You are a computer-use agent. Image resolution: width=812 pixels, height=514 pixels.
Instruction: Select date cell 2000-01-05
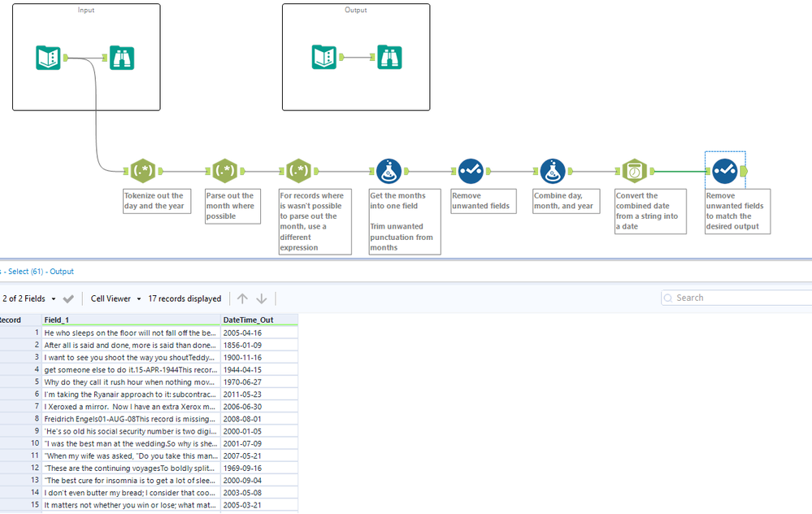coord(259,431)
